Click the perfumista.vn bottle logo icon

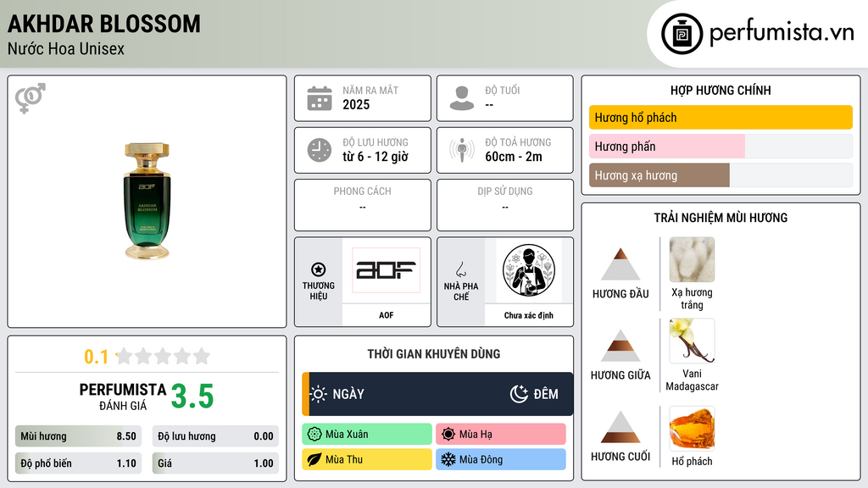682,34
